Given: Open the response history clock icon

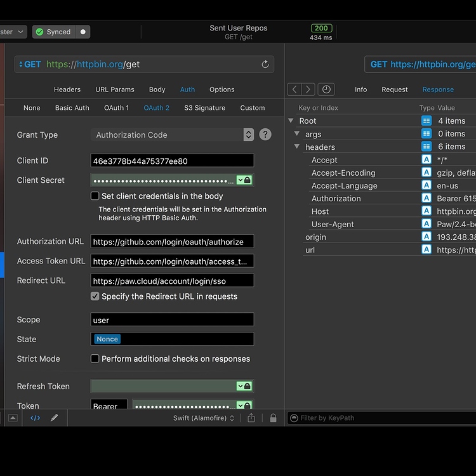Looking at the screenshot, I should [x=326, y=89].
